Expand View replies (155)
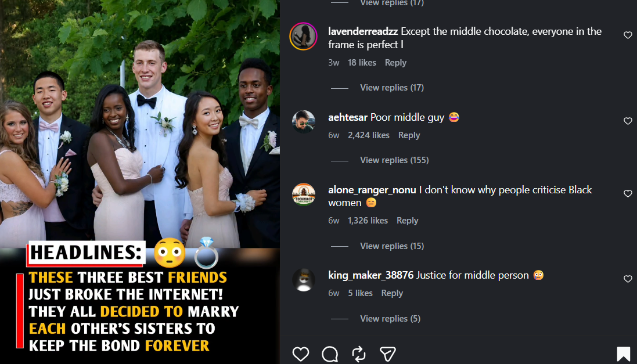The height and width of the screenshot is (364, 637). coord(394,160)
